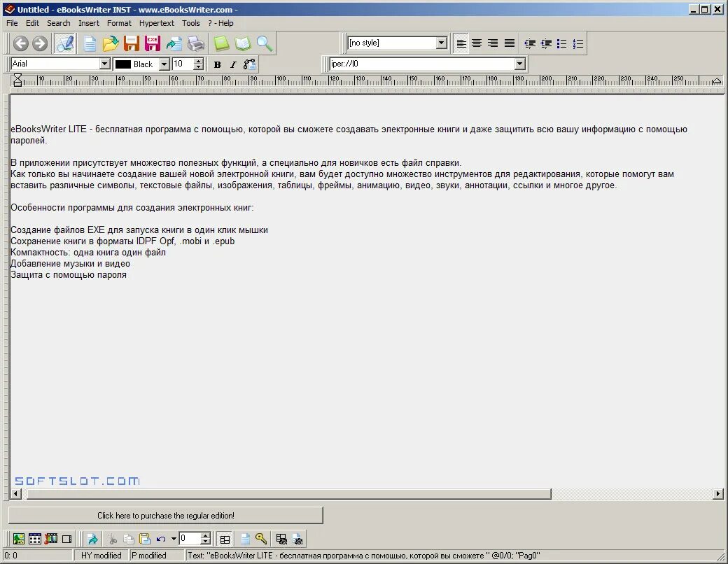Click the link style icon beside italic
This screenshot has width=728, height=564.
pyautogui.click(x=249, y=64)
